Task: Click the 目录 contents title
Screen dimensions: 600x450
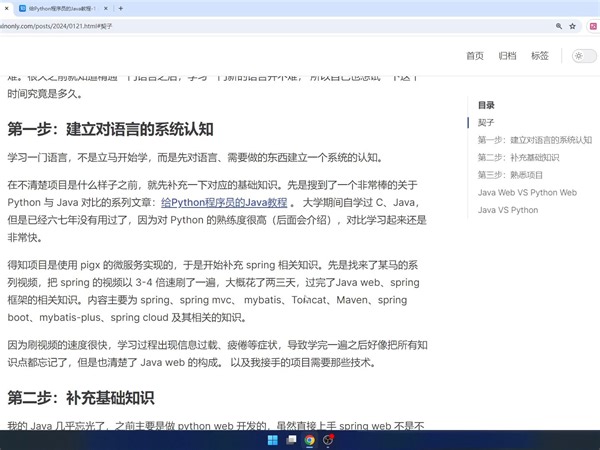Action: [x=486, y=105]
